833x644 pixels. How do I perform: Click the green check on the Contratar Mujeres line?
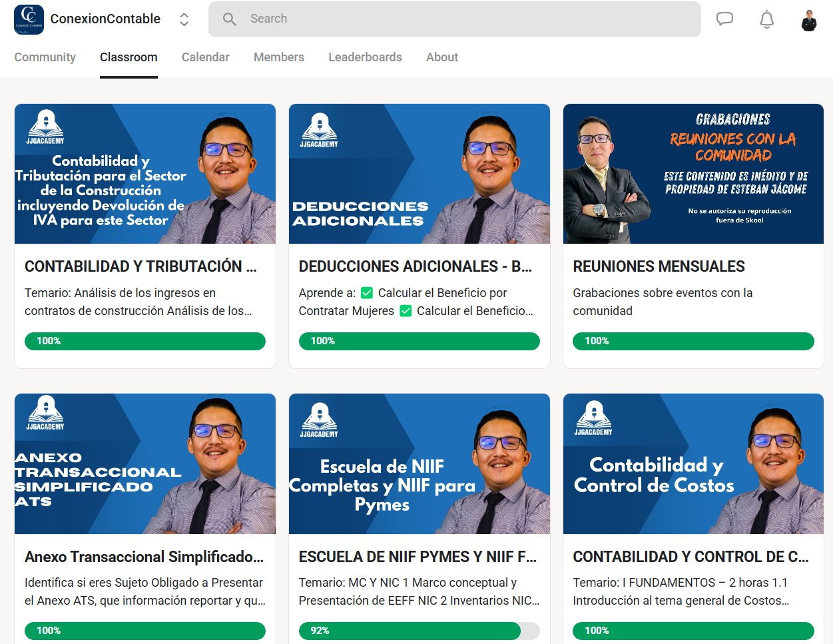406,311
